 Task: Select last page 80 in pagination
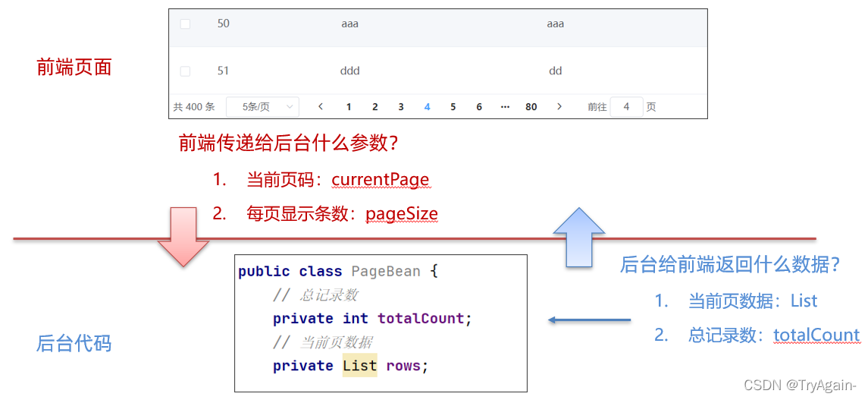[531, 108]
